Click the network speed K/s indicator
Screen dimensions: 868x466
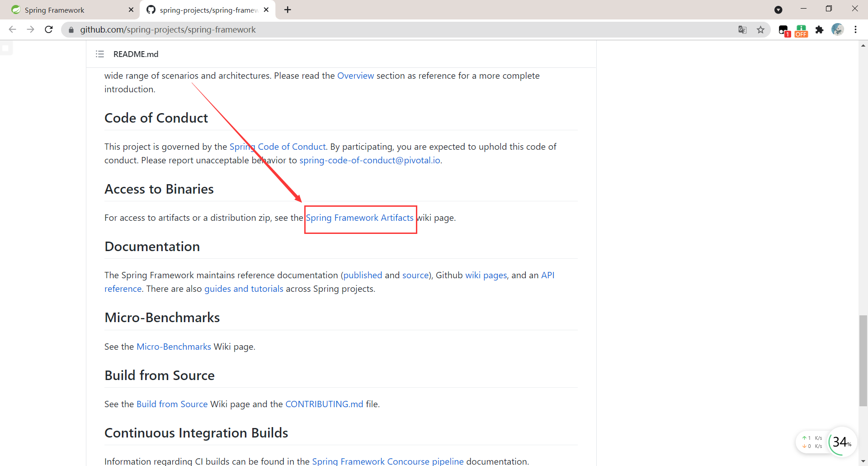tap(812, 442)
